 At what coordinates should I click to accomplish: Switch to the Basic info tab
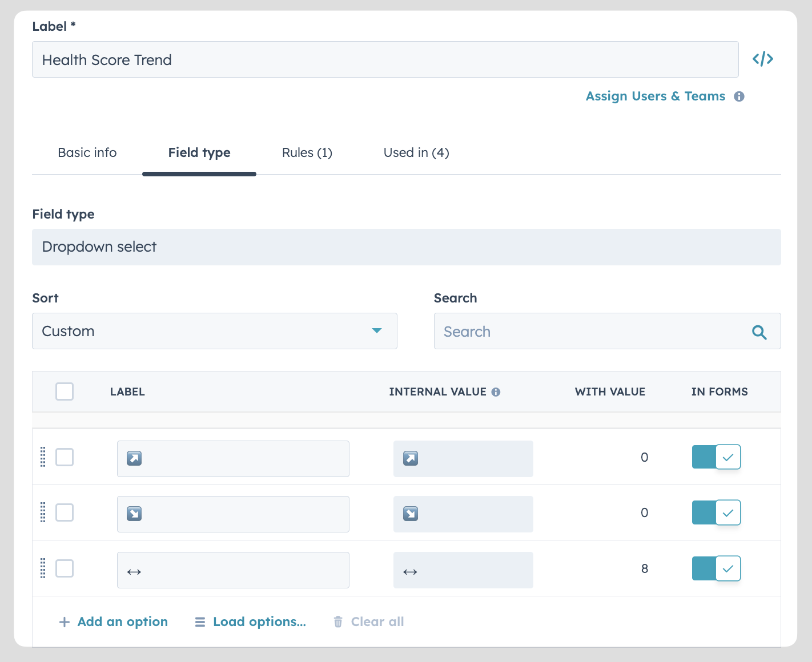87,153
